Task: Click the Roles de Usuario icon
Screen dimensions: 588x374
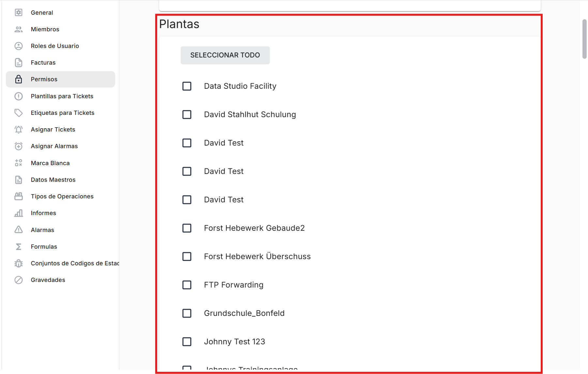Action: point(19,46)
